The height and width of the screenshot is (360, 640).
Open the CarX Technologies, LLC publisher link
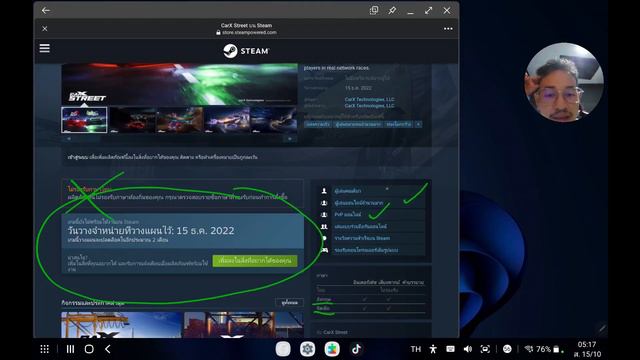tap(369, 106)
